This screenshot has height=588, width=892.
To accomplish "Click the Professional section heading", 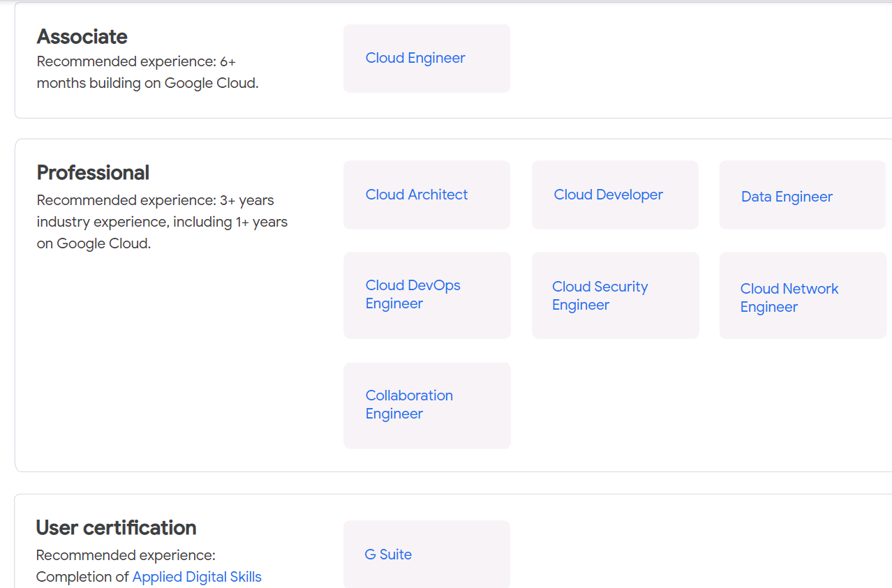I will coord(93,172).
